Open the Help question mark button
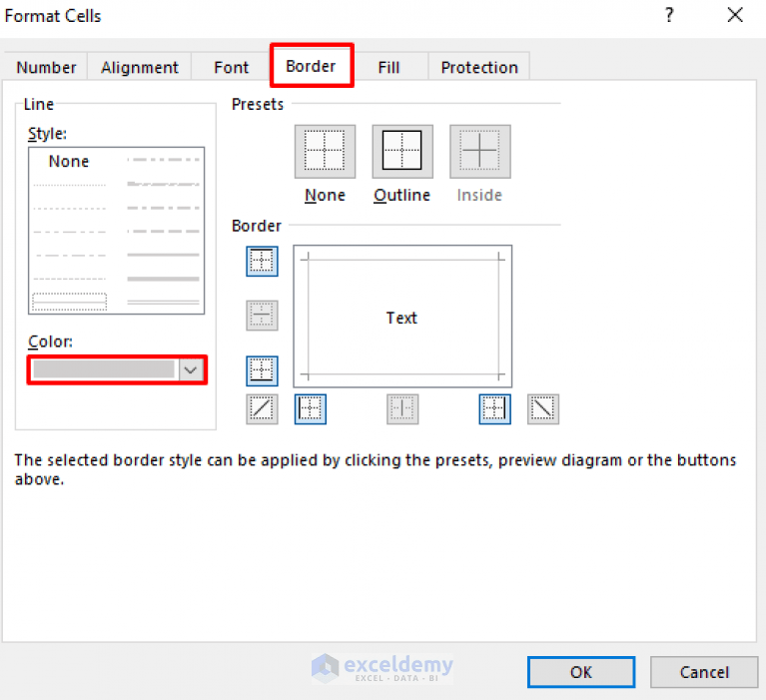 [x=669, y=15]
